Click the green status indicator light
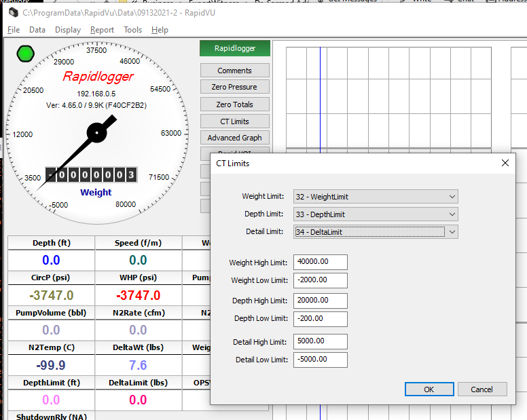 pyautogui.click(x=26, y=54)
